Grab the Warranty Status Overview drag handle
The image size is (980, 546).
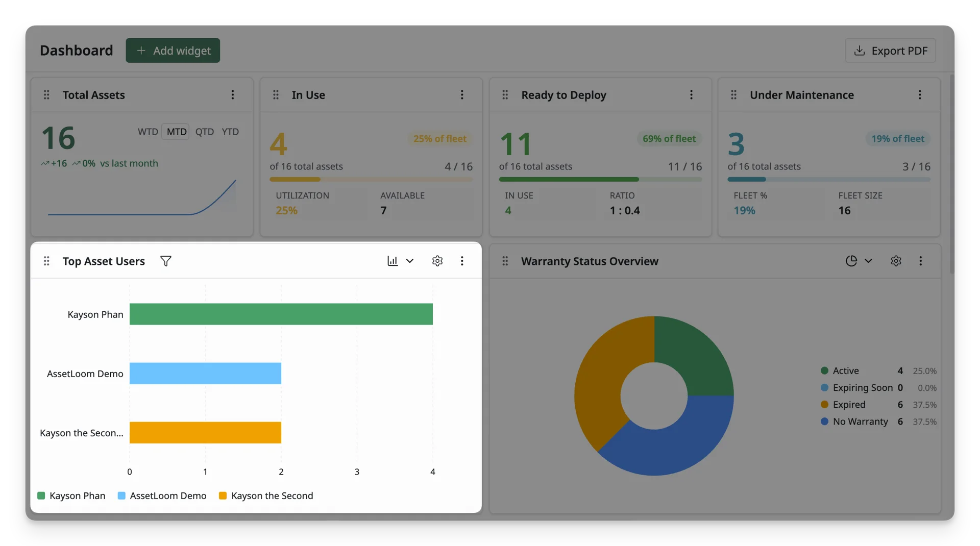pyautogui.click(x=505, y=261)
